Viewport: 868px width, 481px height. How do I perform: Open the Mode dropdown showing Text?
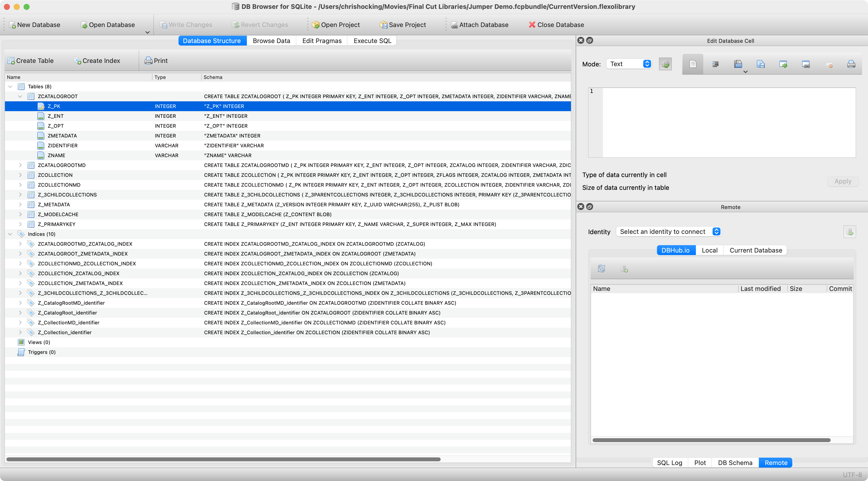[x=629, y=64]
